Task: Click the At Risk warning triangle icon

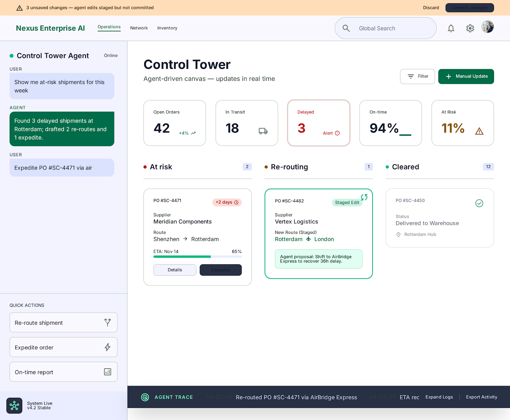Action: point(479,131)
